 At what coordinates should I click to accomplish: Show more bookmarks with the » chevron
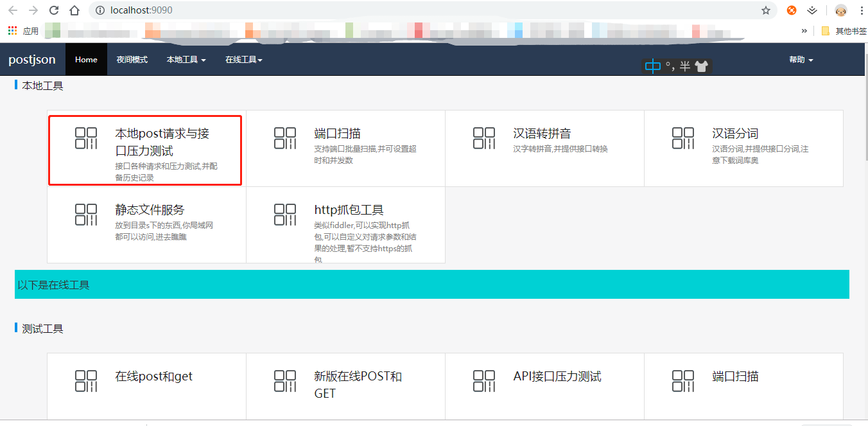[804, 30]
